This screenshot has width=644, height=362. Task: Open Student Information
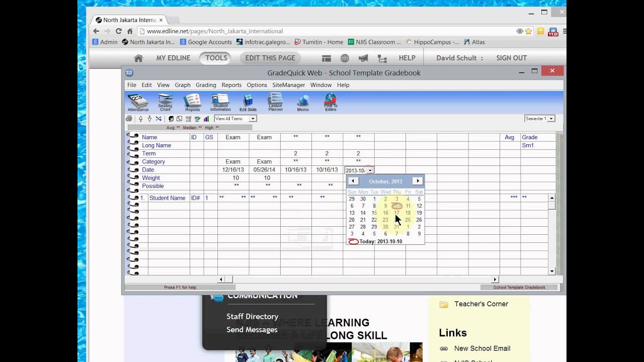220,102
